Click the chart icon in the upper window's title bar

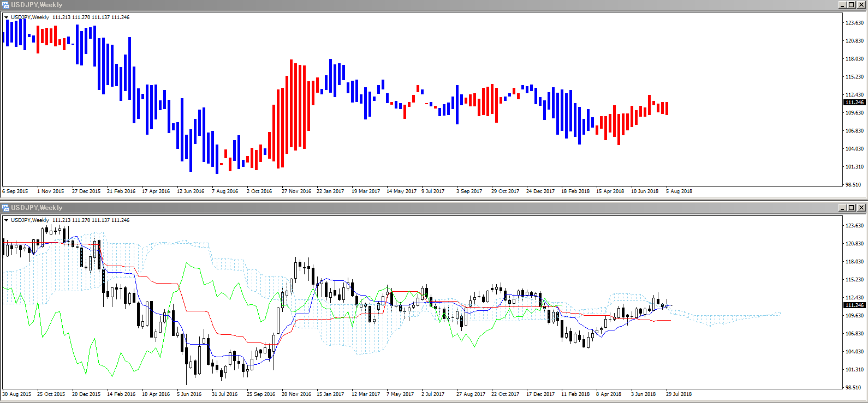click(5, 5)
